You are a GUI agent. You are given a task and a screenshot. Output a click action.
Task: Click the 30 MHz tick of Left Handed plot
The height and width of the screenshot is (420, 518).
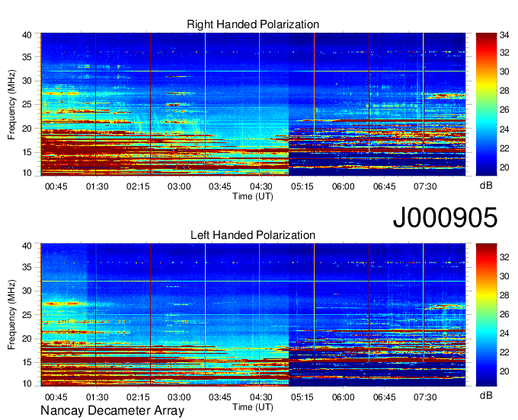[27, 291]
